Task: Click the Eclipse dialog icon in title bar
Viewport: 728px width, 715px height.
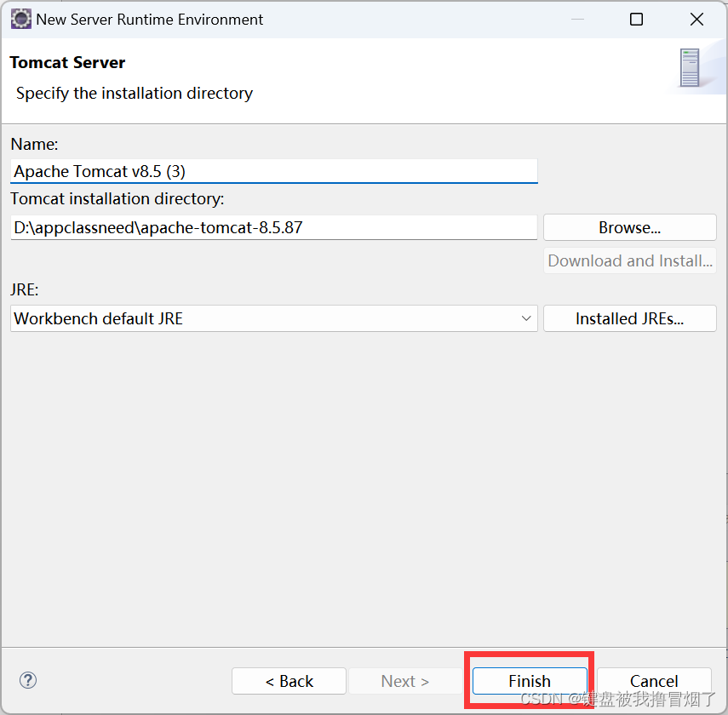Action: [x=20, y=19]
